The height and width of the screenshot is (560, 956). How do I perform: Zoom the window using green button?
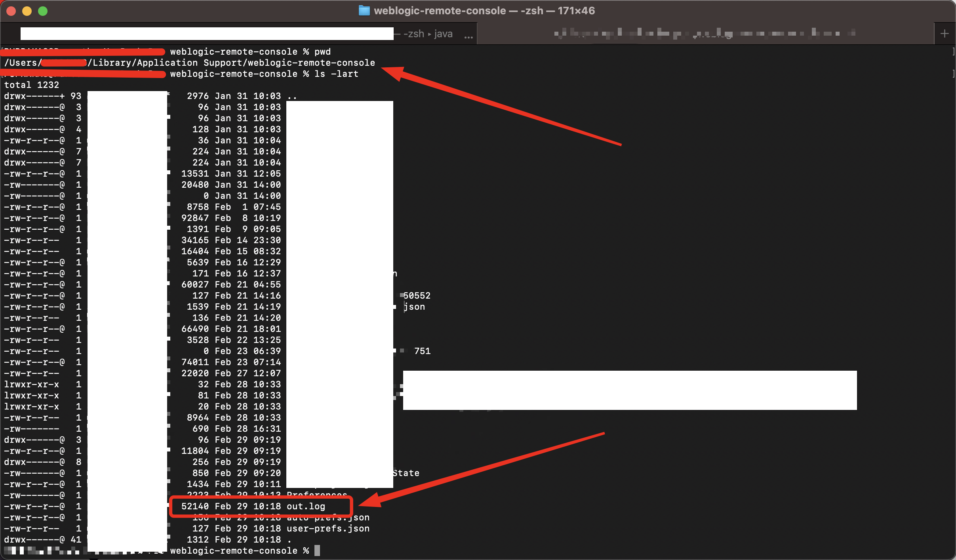click(x=43, y=11)
